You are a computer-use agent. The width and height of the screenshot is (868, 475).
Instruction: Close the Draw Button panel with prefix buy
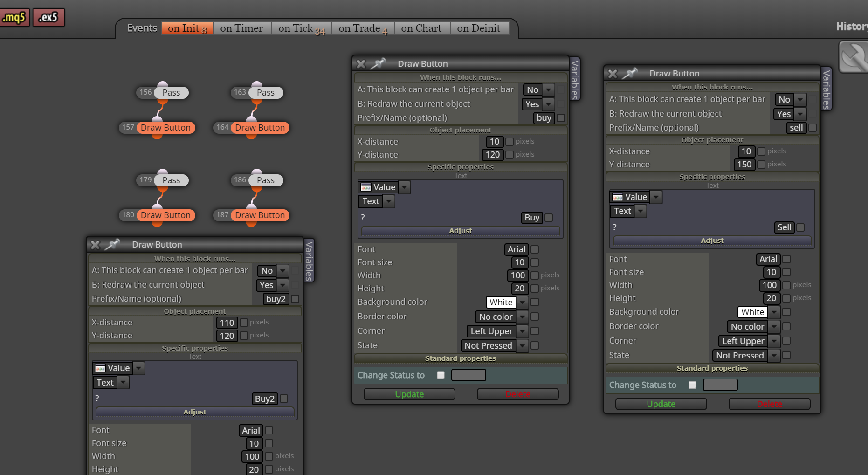(361, 64)
